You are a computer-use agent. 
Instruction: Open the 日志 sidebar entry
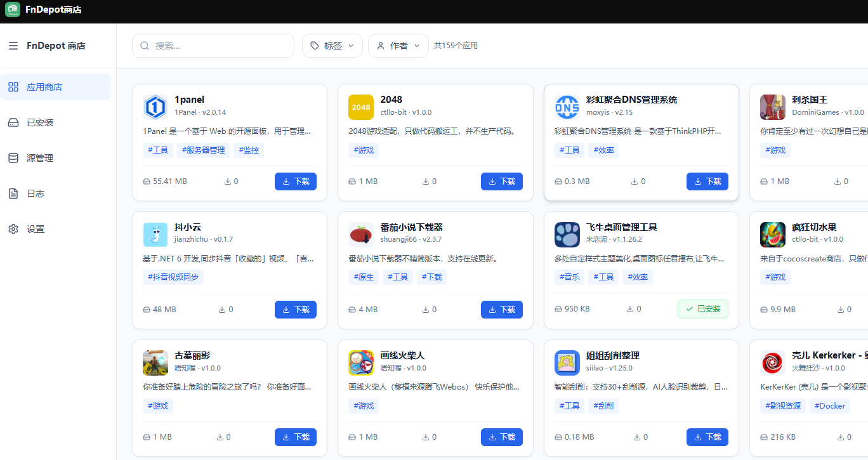(56, 194)
